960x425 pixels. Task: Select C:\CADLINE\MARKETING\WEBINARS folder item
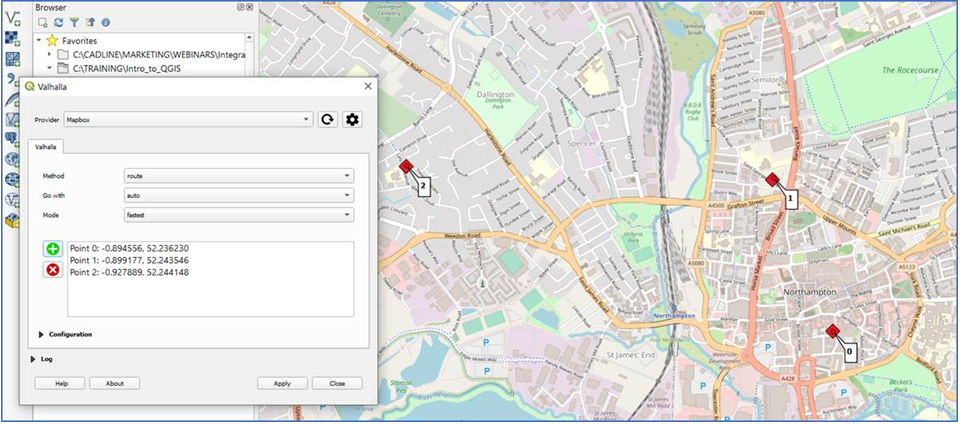pos(159,55)
